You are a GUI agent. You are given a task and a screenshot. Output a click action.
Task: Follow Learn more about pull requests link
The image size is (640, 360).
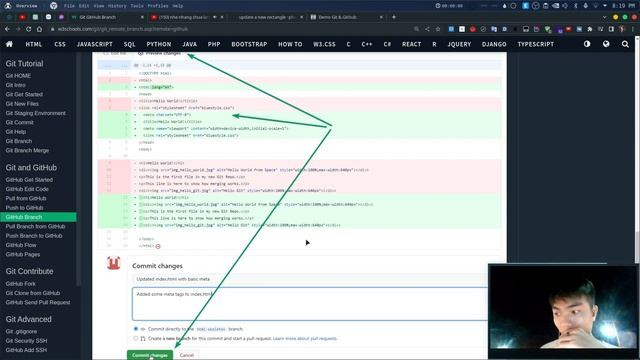click(x=304, y=338)
